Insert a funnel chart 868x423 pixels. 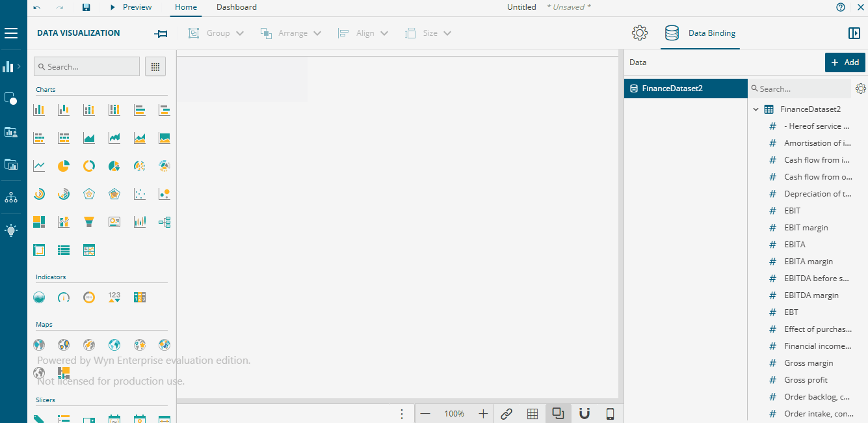[88, 221]
